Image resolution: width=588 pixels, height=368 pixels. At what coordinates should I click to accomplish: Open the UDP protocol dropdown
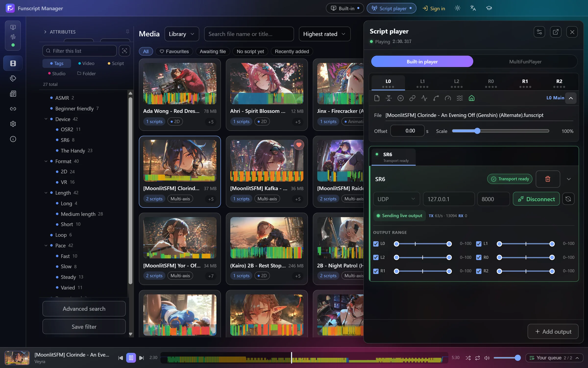point(396,199)
